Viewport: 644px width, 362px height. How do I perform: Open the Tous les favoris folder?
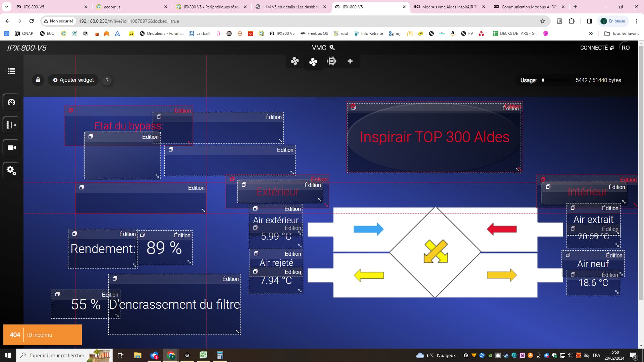tap(622, 34)
